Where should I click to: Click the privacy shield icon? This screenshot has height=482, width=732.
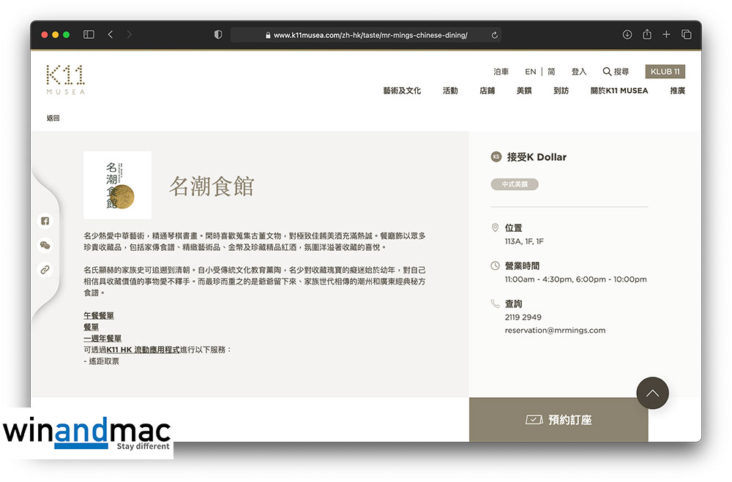click(x=218, y=34)
